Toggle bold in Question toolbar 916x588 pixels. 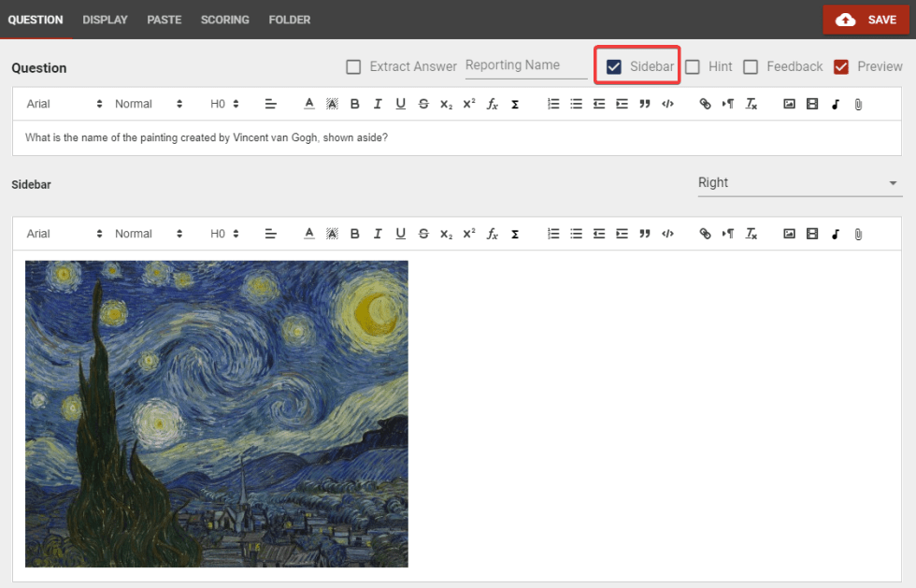coord(354,104)
